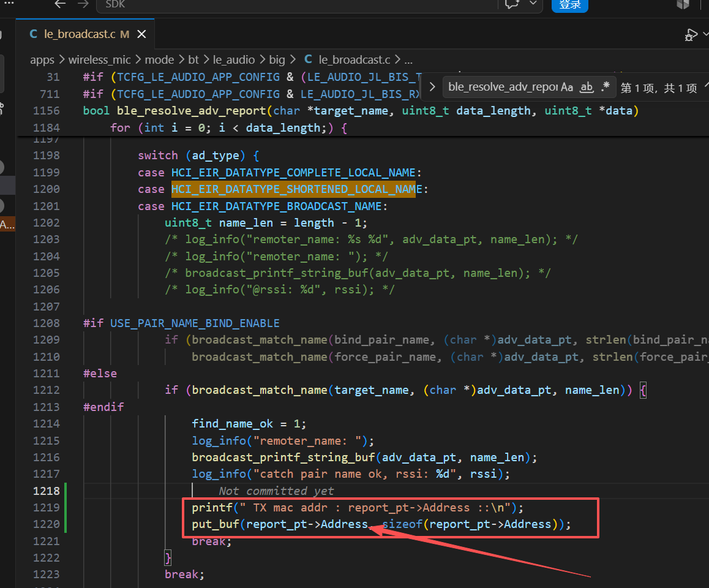Open the chat icon in the title bar

512,4
